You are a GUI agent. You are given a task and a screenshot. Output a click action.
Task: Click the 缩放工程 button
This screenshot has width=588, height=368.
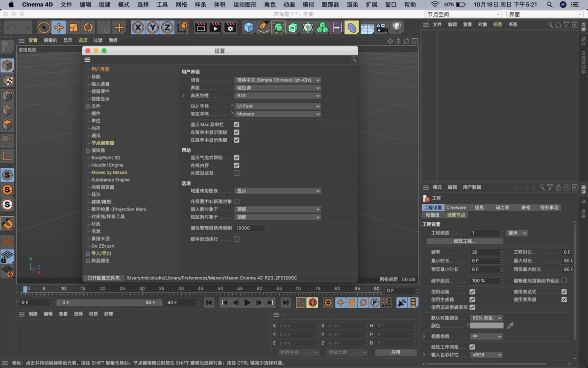(465, 241)
